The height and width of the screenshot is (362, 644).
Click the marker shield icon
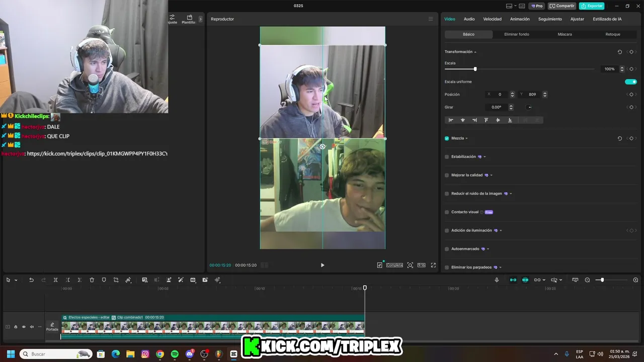104,280
